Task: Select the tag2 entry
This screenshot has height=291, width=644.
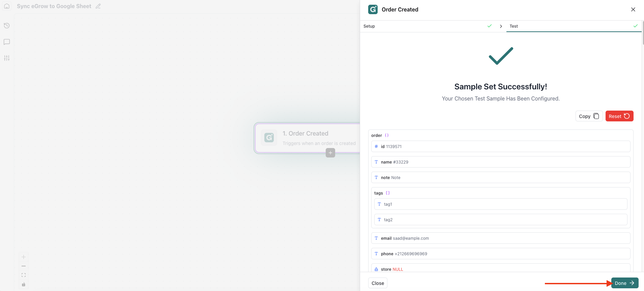Action: [x=501, y=220]
